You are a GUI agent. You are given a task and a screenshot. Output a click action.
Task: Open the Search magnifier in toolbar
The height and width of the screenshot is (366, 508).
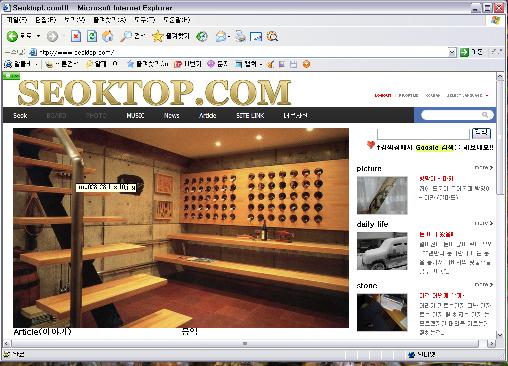126,36
